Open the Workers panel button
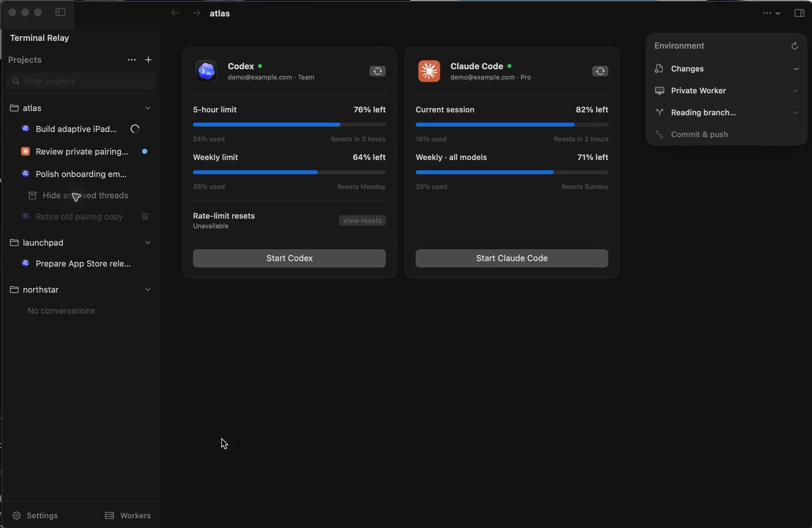The width and height of the screenshot is (812, 528). pyautogui.click(x=128, y=516)
